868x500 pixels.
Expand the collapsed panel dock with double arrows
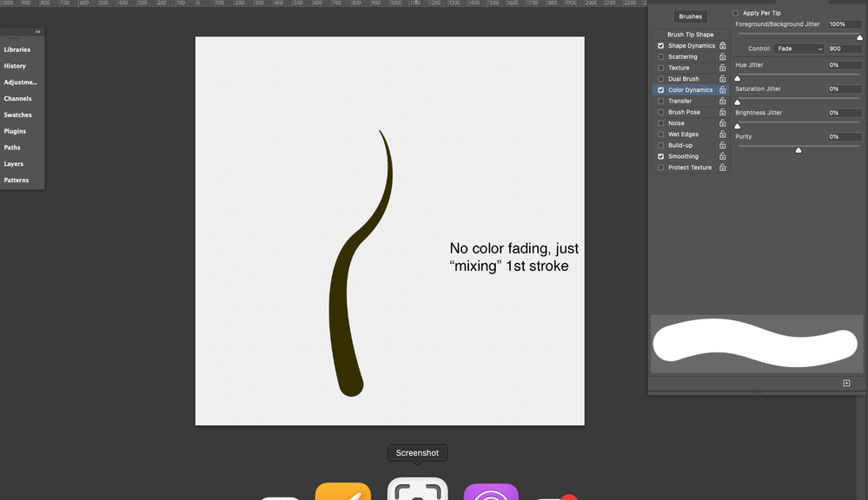[38, 32]
